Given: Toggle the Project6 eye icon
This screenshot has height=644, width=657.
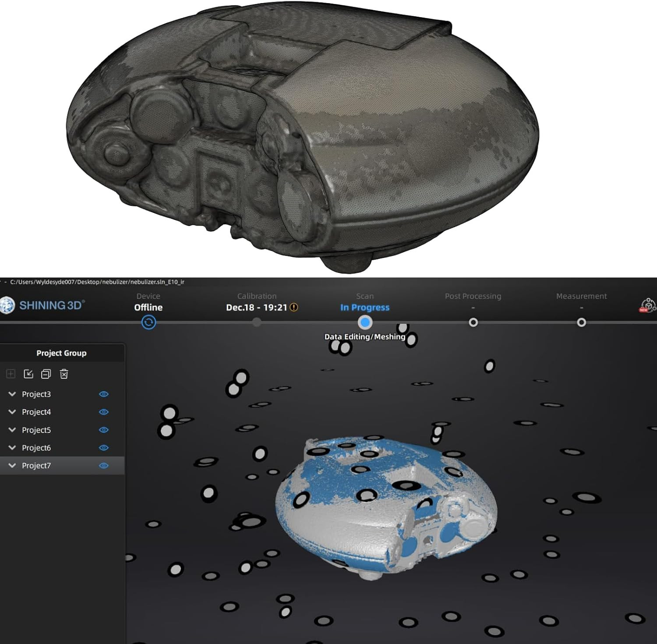Looking at the screenshot, I should [104, 448].
